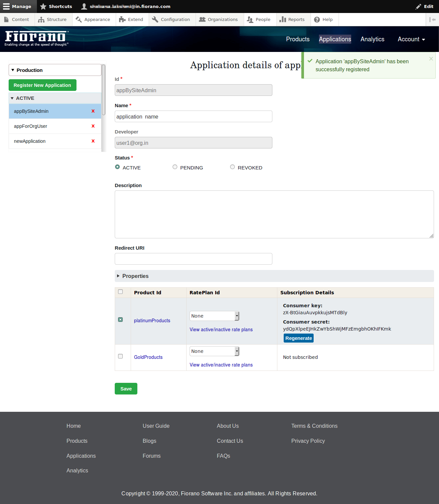Check the GoldProducts subscription checkbox
Viewport: 439px width, 504px height.
point(120,356)
